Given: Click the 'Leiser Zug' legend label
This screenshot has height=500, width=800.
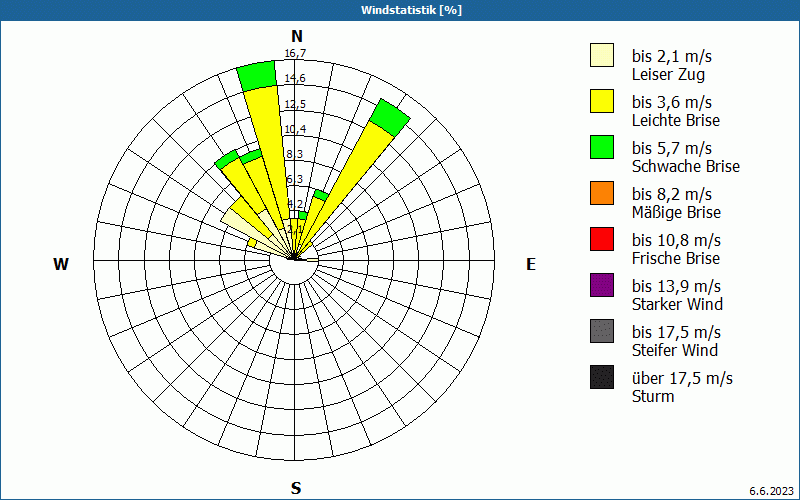Looking at the screenshot, I should 668,74.
